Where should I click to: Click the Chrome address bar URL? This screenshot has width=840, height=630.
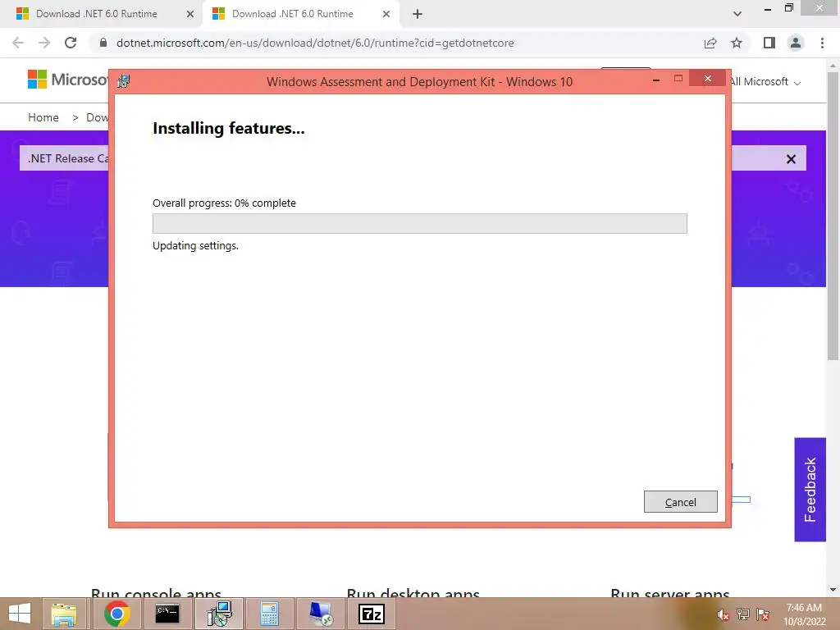(x=315, y=43)
